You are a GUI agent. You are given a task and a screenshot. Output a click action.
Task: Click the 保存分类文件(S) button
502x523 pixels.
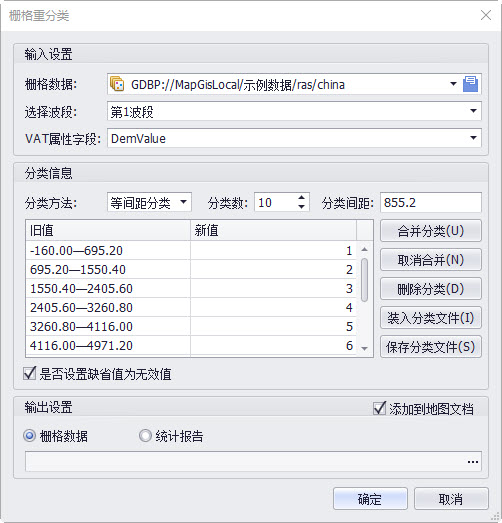431,347
